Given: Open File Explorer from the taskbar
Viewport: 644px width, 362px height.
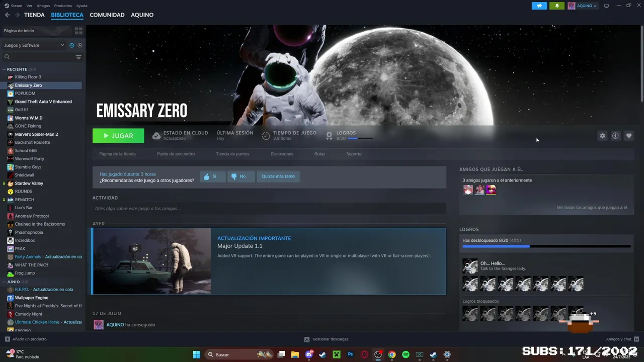Looking at the screenshot, I should 295,355.
